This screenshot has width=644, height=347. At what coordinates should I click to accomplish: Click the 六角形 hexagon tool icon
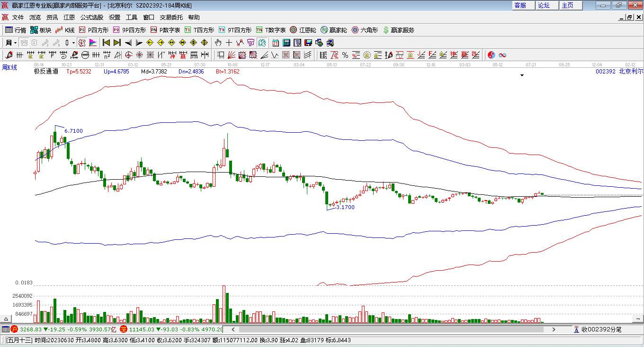[x=365, y=30]
